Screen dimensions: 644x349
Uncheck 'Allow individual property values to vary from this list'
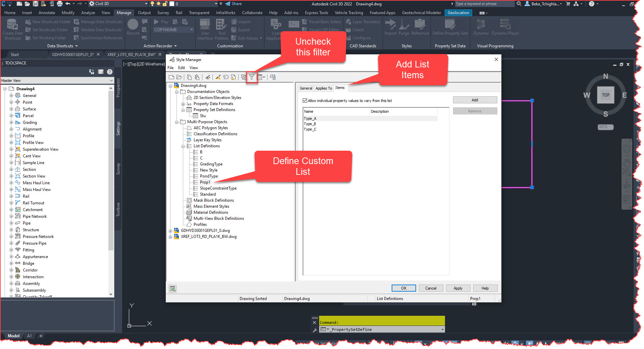pos(305,100)
